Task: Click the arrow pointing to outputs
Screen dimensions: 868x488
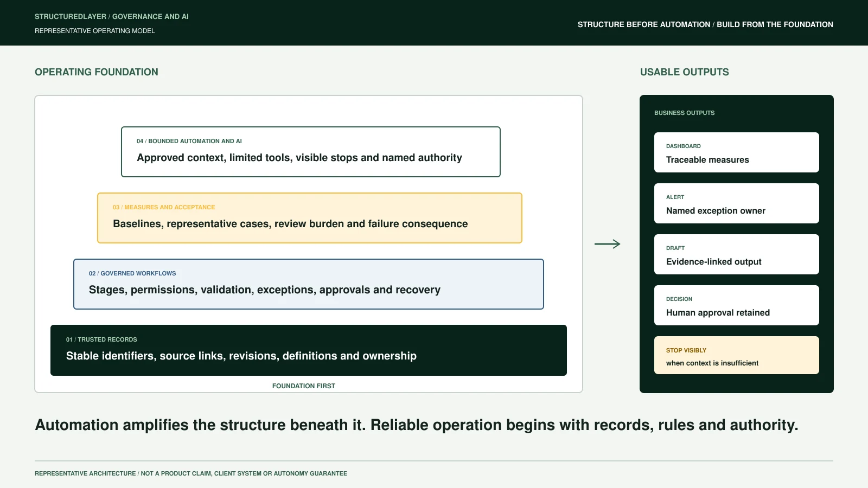Action: [608, 244]
